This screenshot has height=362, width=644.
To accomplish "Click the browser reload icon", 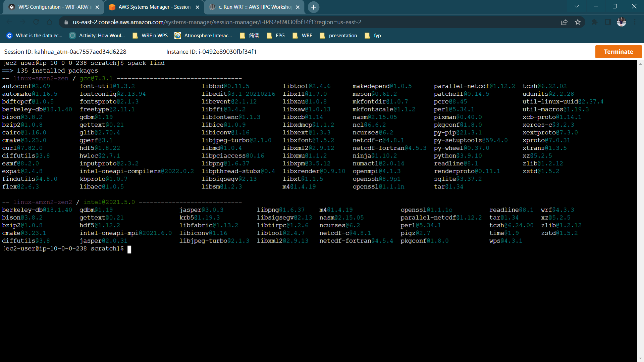I will pyautogui.click(x=36, y=22).
